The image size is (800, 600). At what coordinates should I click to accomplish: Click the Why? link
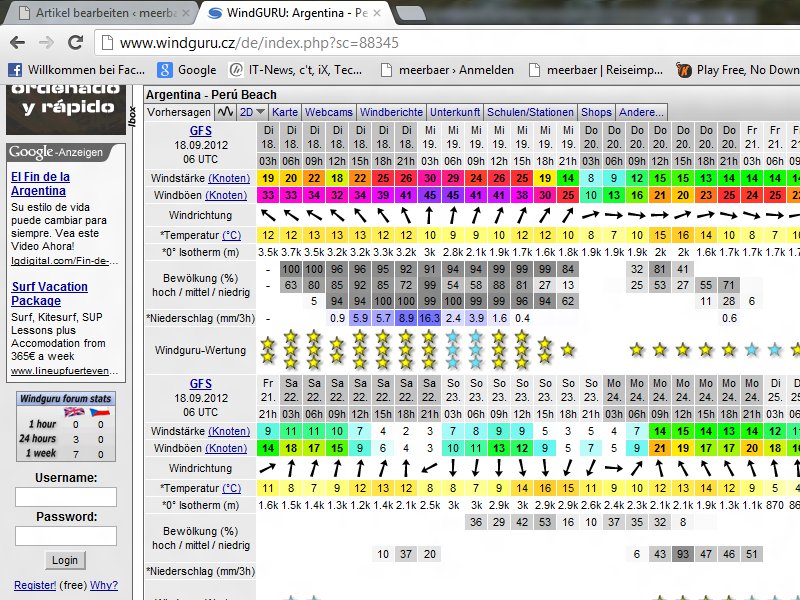[104, 585]
